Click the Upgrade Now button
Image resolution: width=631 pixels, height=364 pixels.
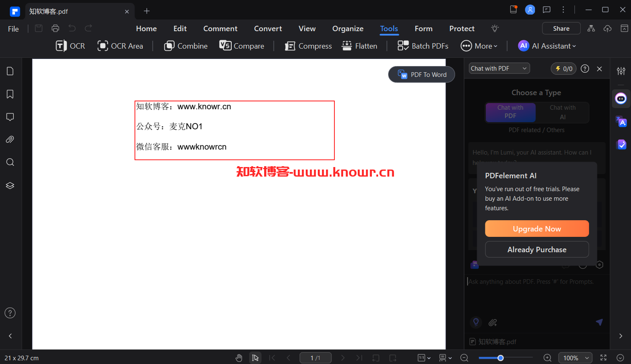[x=537, y=229]
